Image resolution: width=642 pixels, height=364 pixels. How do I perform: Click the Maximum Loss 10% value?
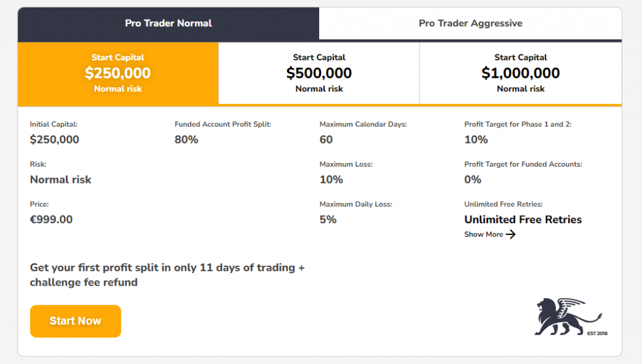click(x=331, y=179)
